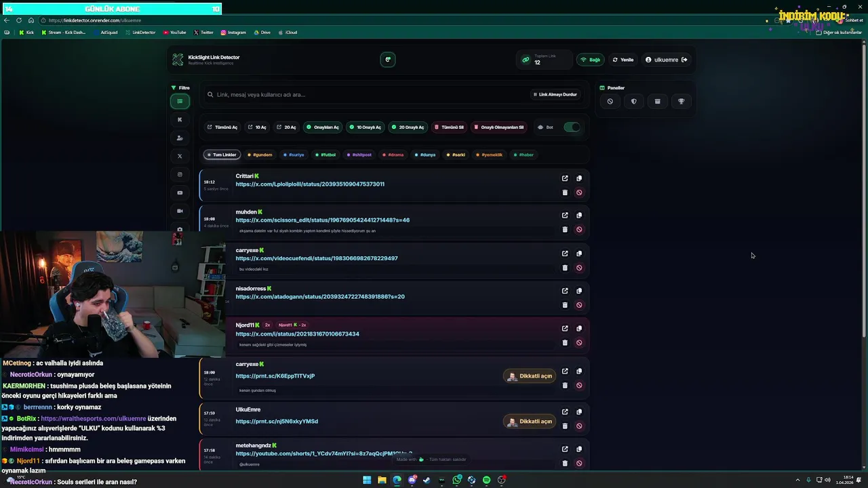This screenshot has width=868, height=488.
Task: Click the 20 Onaylı Aç button
Action: pos(408,127)
